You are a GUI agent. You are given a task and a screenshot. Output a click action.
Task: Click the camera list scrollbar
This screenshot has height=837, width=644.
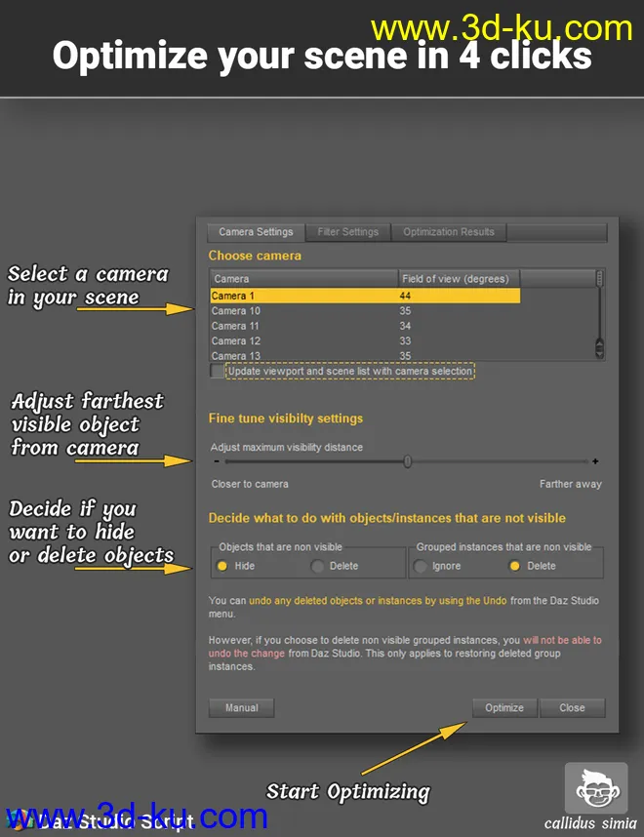pos(599,312)
